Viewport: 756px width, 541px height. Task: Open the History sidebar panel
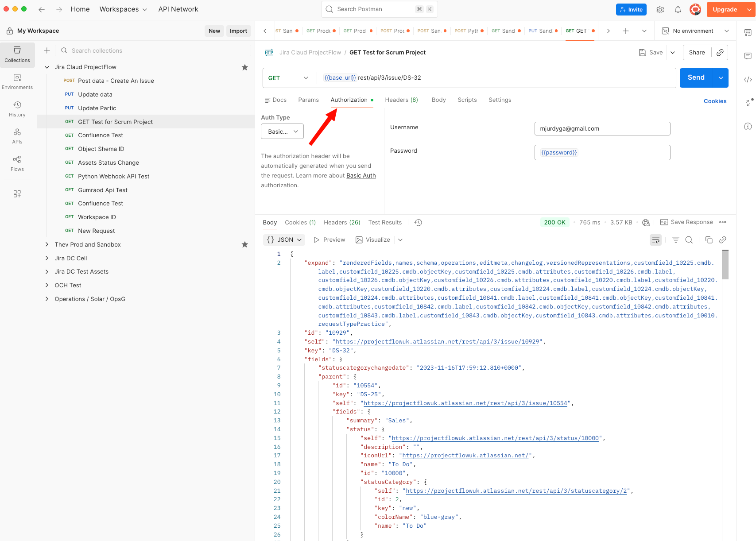17,108
